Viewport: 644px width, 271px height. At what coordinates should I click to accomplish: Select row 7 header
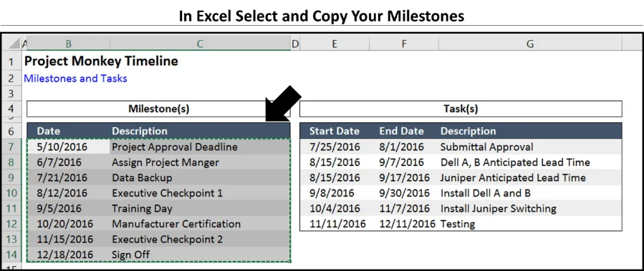11,147
